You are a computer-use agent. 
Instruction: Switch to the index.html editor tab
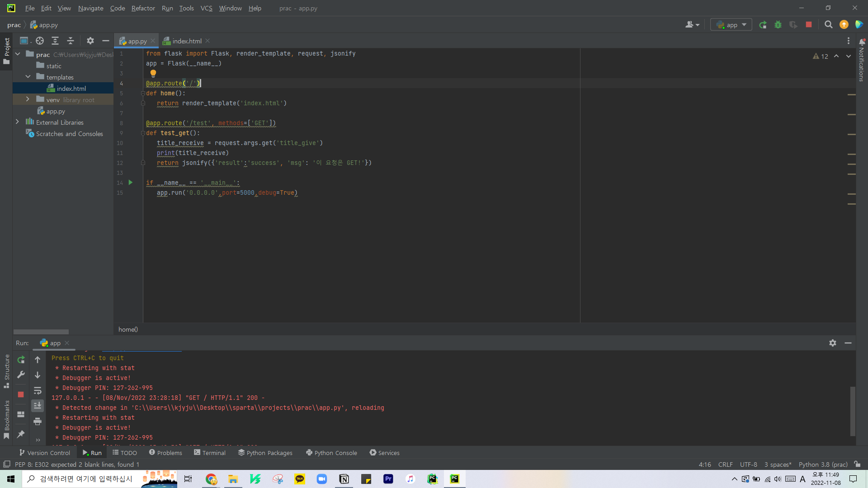click(186, 41)
